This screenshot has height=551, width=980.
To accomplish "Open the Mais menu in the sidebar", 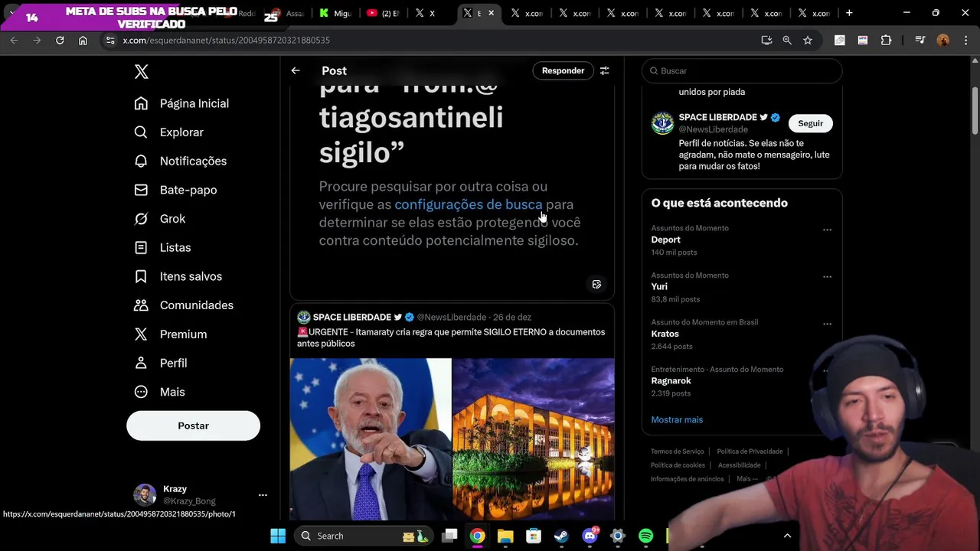I will 159,392.
